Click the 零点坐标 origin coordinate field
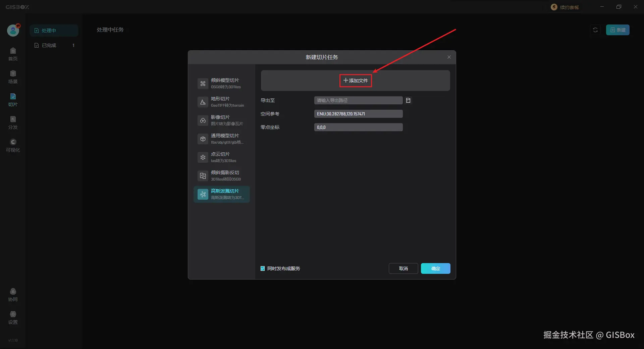 click(x=358, y=127)
